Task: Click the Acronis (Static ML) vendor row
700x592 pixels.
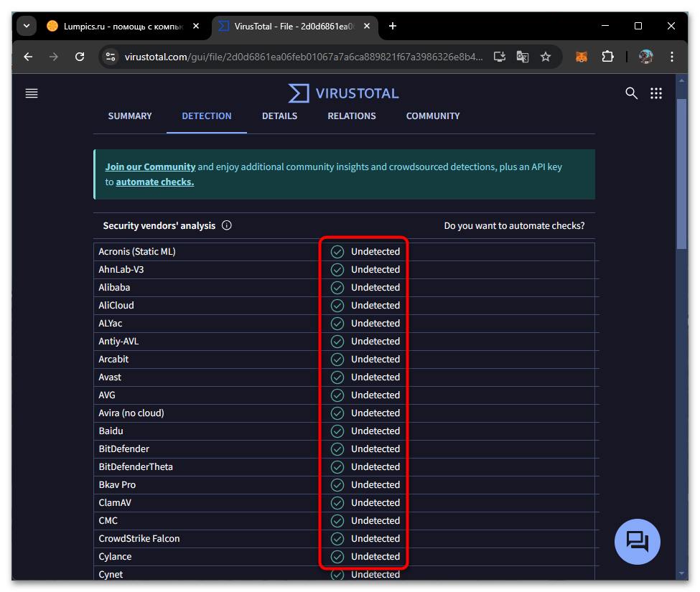Action: 344,252
